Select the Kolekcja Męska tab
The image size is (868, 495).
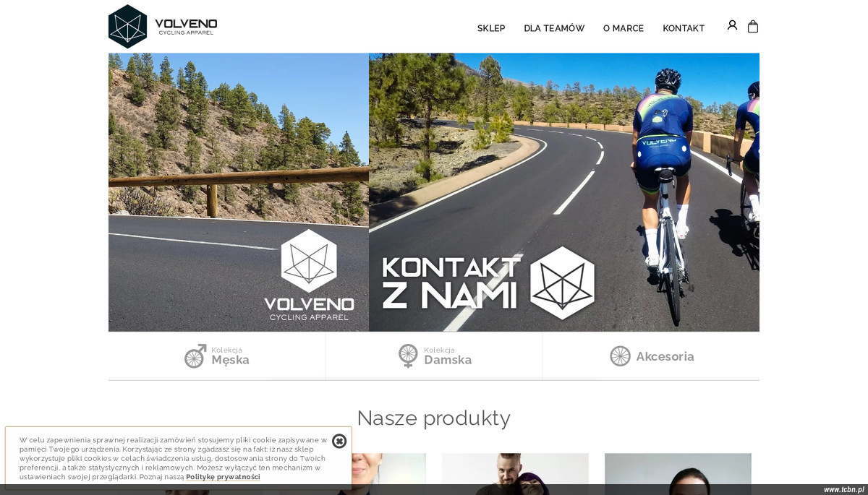[217, 356]
